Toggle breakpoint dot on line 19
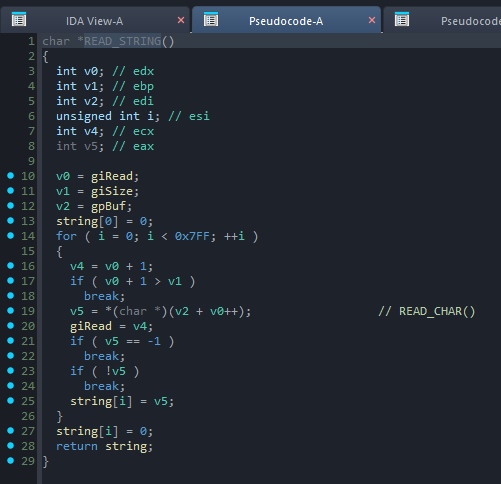501x484 pixels. pos(10,310)
